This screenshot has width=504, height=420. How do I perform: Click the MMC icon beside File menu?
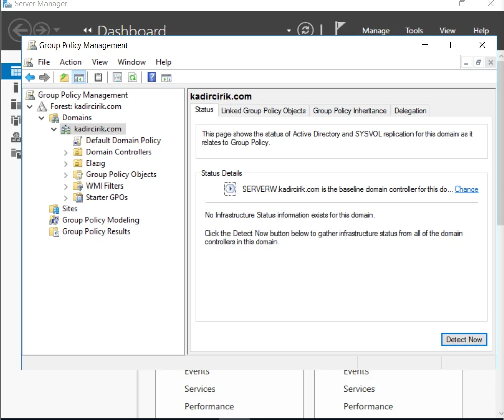tap(29, 62)
